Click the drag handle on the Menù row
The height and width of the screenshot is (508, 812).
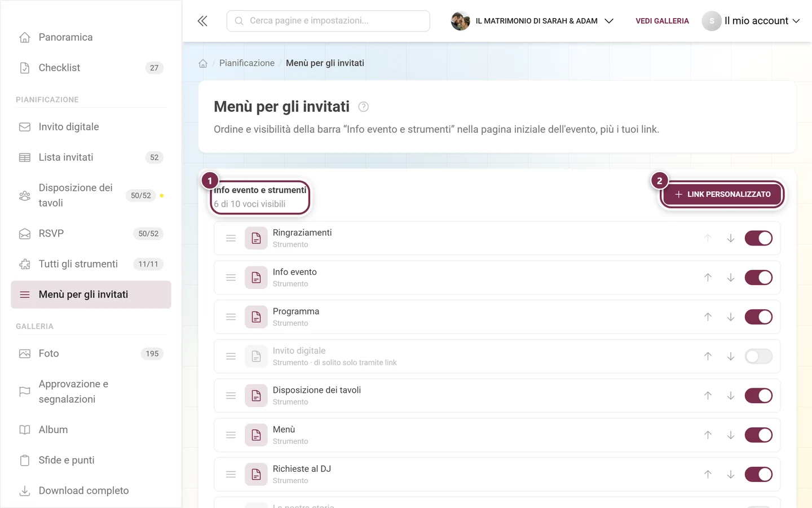tap(231, 435)
